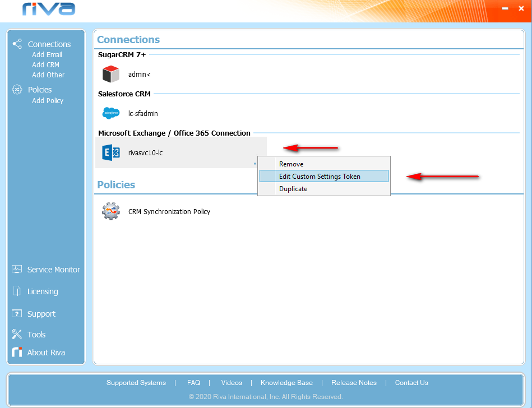The image size is (532, 408).
Task: Click the Connections share icon in sidebar
Action: click(x=16, y=44)
